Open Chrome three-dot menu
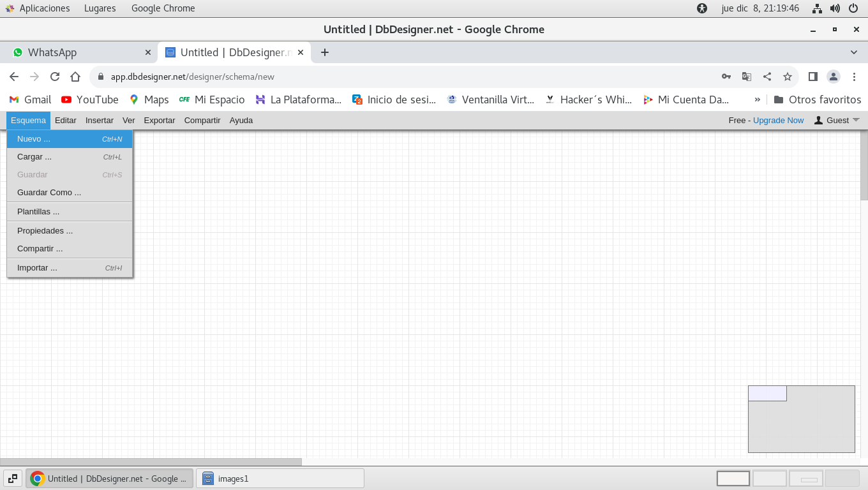The height and width of the screenshot is (490, 868). click(855, 77)
